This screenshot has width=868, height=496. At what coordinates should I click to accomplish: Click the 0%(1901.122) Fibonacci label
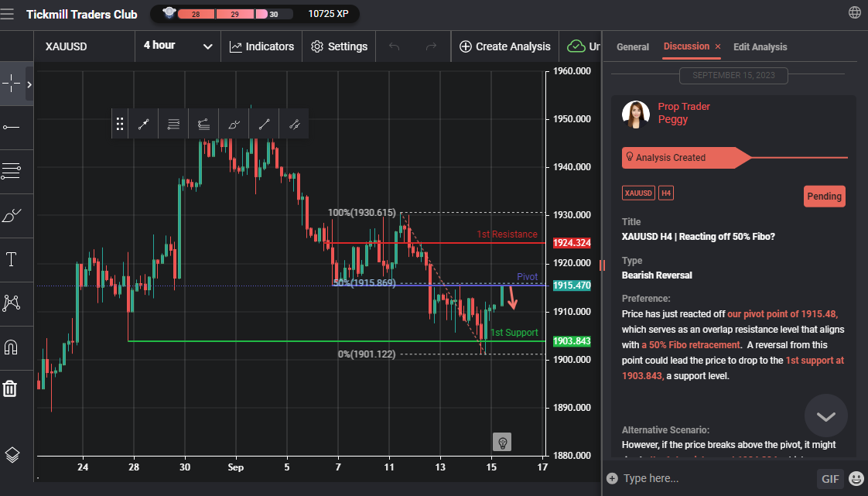(367, 354)
